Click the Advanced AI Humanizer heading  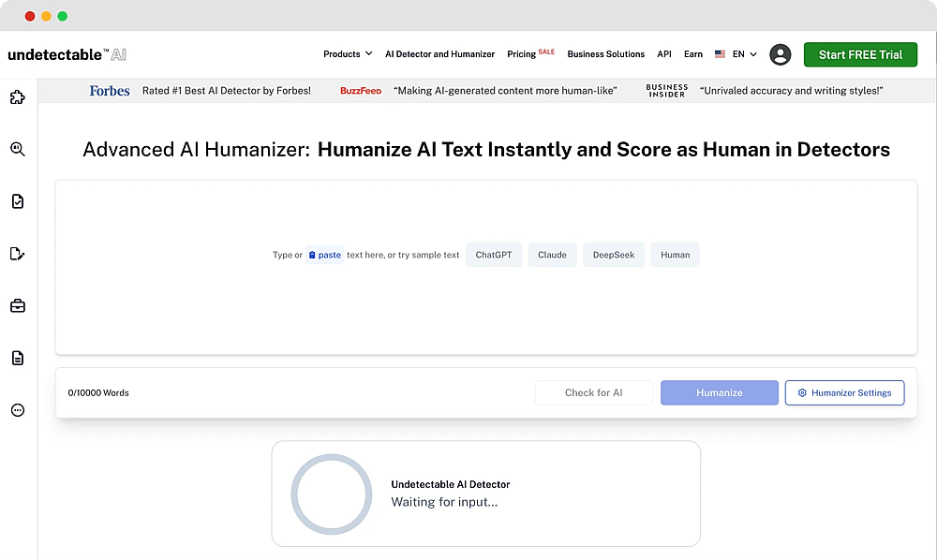click(485, 149)
